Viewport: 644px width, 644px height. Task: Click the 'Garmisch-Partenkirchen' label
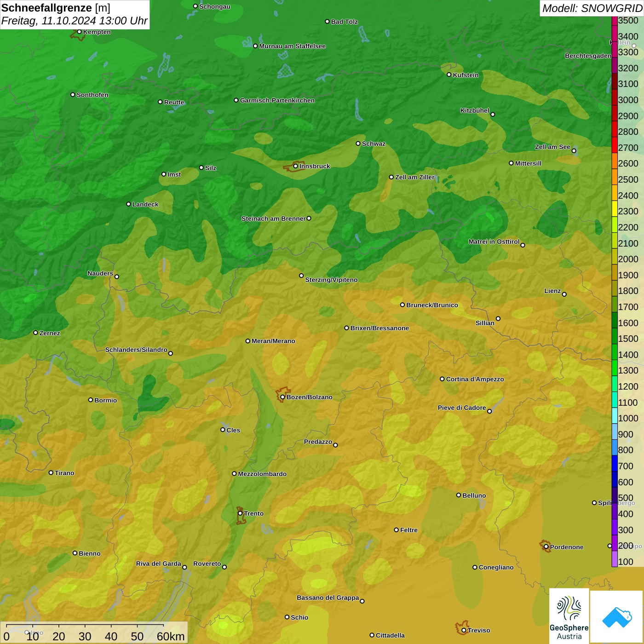[277, 100]
